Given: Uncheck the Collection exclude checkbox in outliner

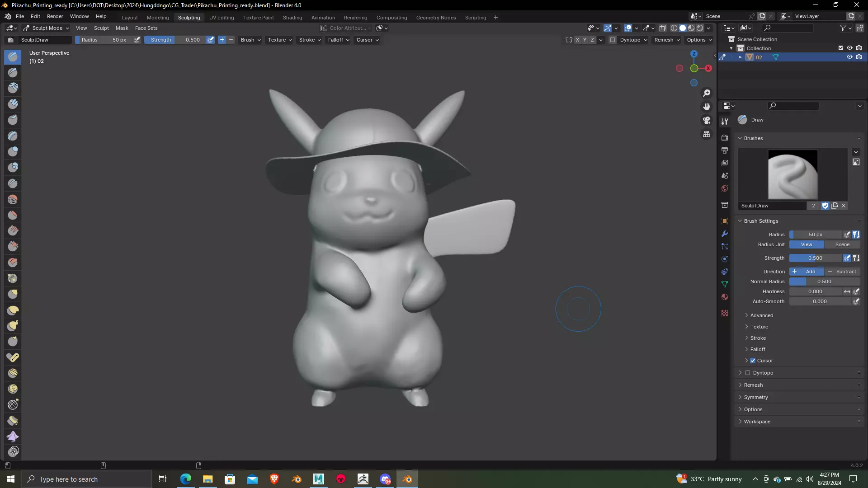Looking at the screenshot, I should point(841,48).
